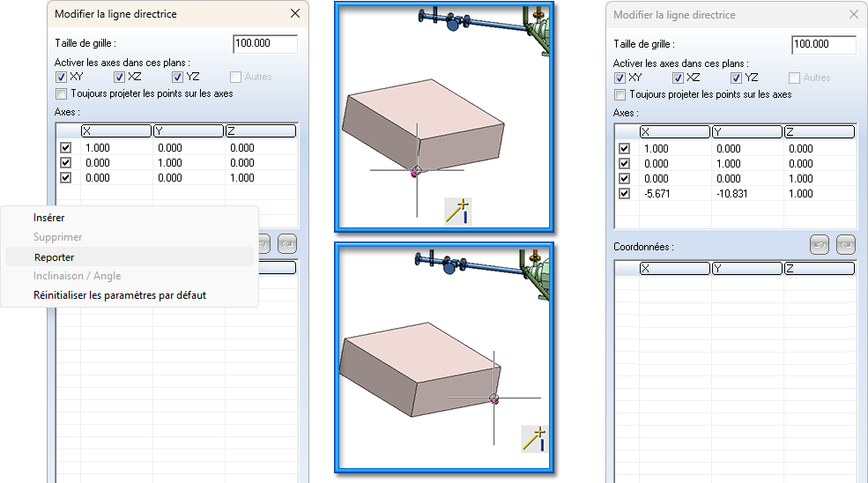Toggle XZ plane checkbox in left dialog
The image size is (868, 483).
click(119, 77)
